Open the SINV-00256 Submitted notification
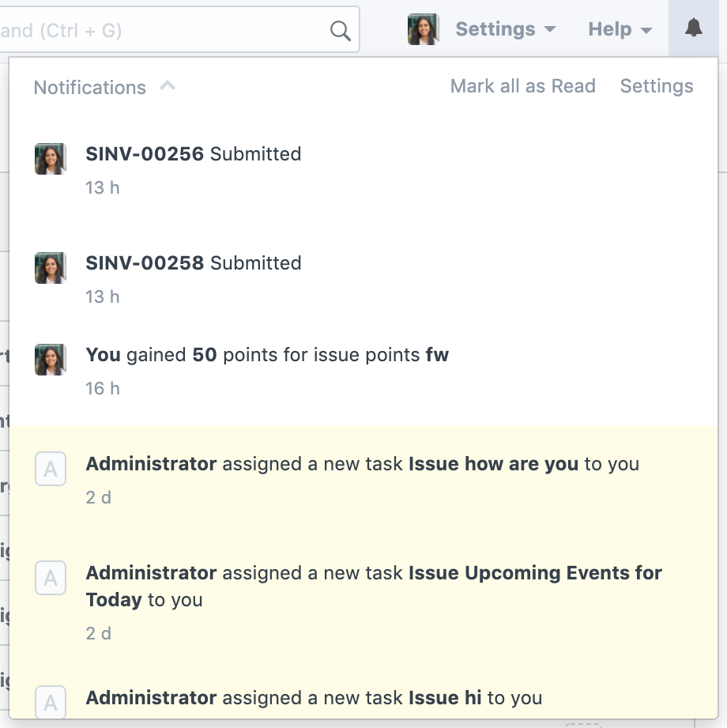727x728 pixels. pyautogui.click(x=194, y=154)
